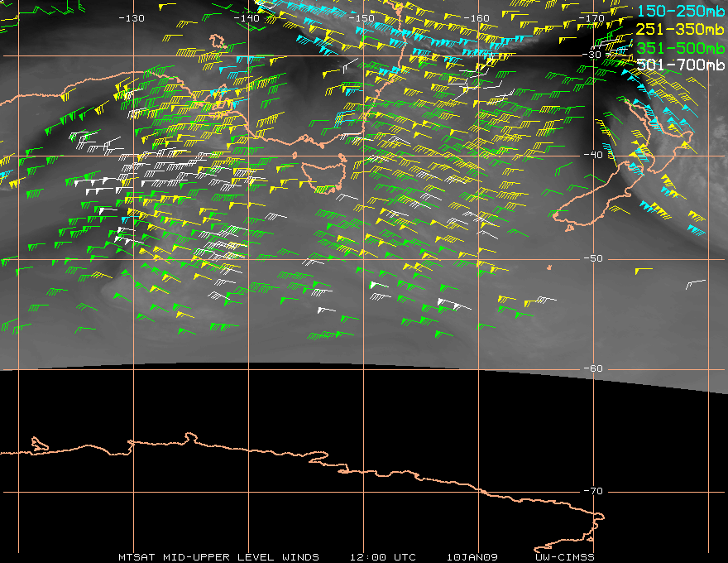
Task: Click the -70 latitude label
Action: click(593, 491)
